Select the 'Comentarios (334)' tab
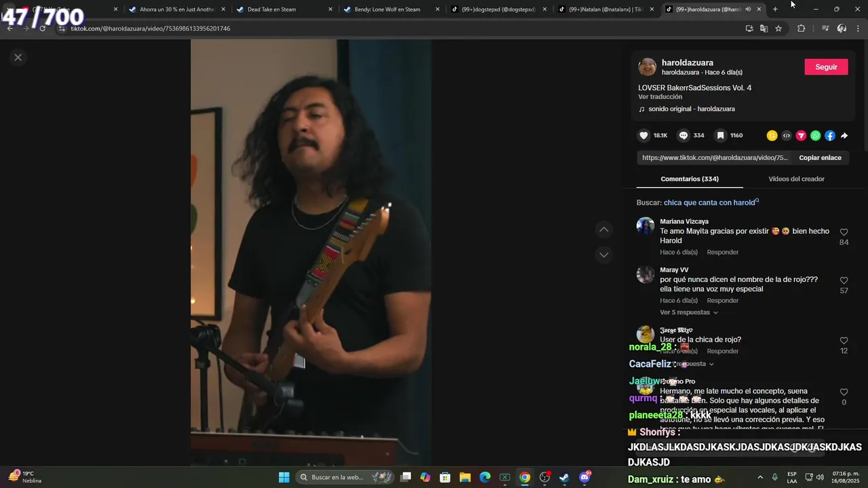This screenshot has height=488, width=868. point(690,179)
